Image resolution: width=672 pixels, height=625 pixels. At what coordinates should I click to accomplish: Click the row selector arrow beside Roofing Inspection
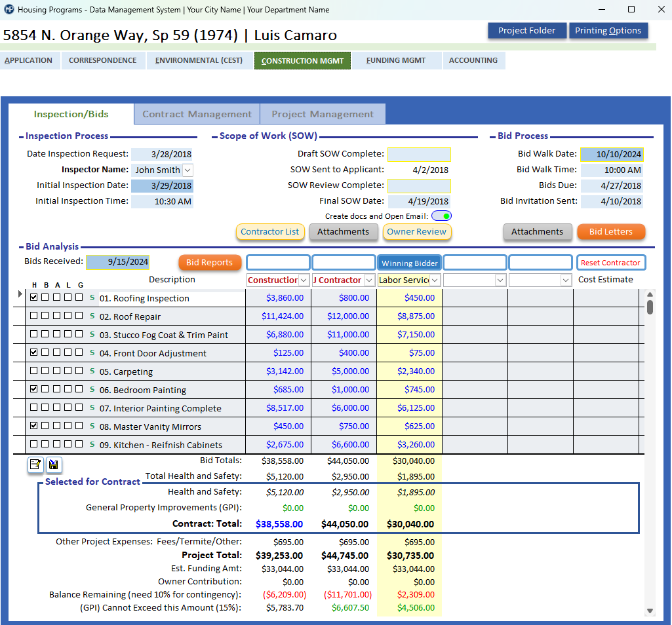coord(20,294)
